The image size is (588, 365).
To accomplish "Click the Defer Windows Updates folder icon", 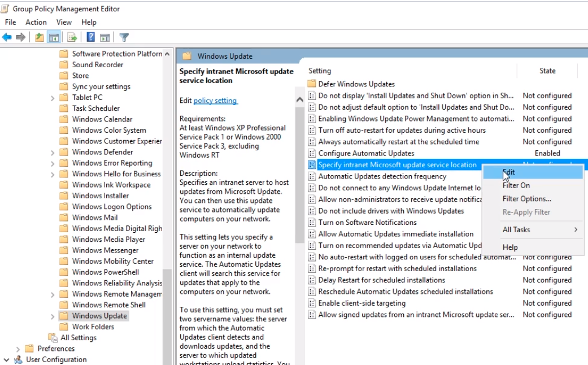I will 312,84.
